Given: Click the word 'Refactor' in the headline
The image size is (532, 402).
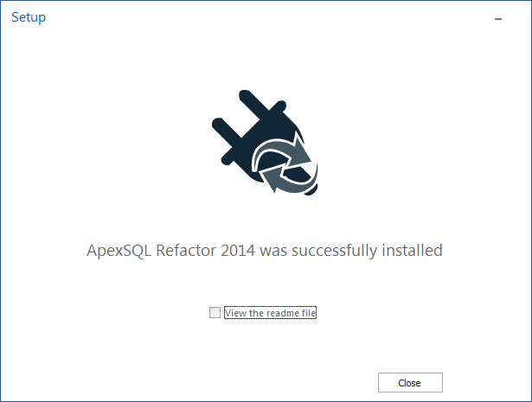Looking at the screenshot, I should tap(186, 251).
